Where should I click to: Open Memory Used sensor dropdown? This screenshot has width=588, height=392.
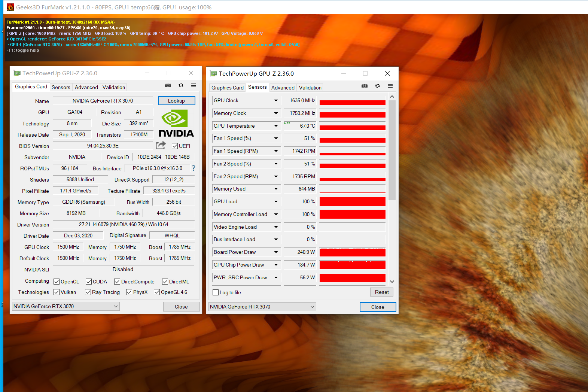276,189
